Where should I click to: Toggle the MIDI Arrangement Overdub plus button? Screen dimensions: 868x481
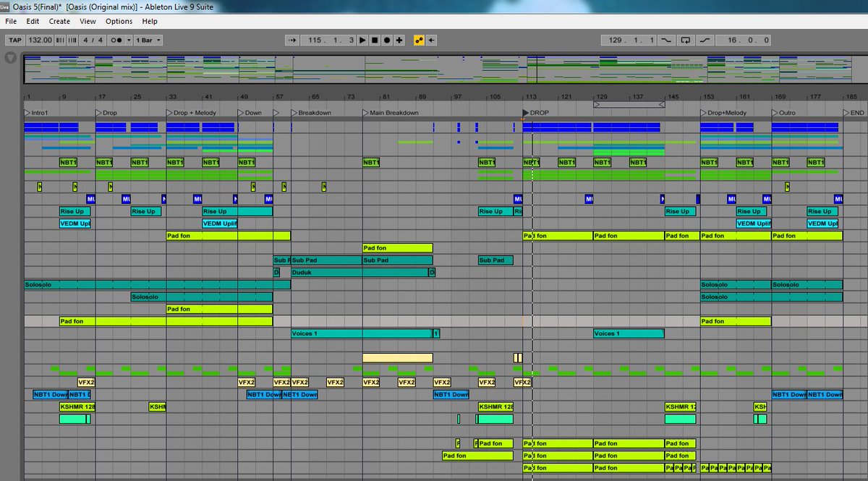[x=399, y=41]
